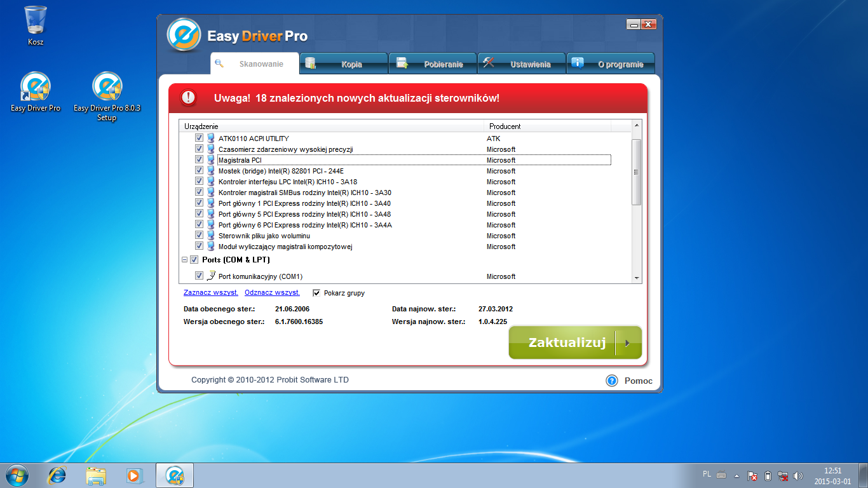This screenshot has height=488, width=868.
Task: Open the Recycle Bin (Kosz) desktop icon
Action: click(x=36, y=25)
